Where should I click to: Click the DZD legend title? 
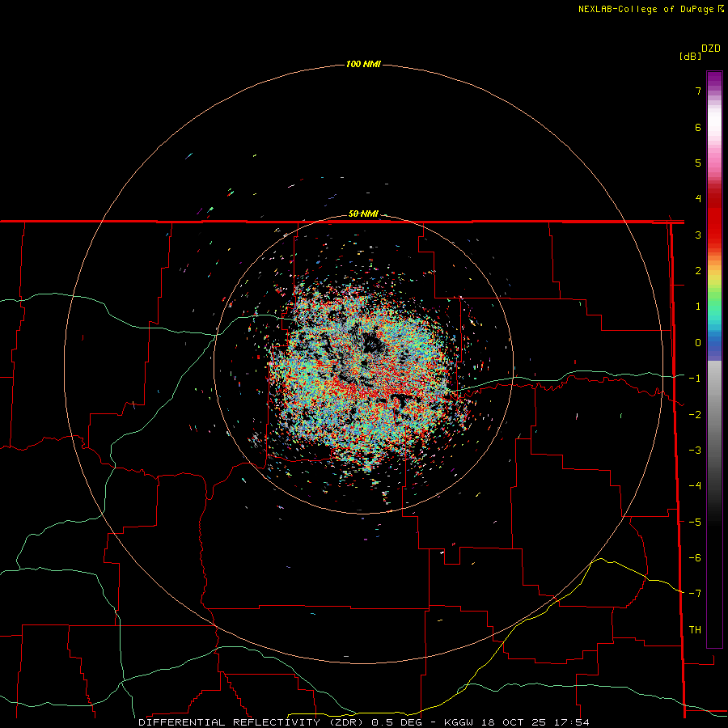[x=711, y=49]
